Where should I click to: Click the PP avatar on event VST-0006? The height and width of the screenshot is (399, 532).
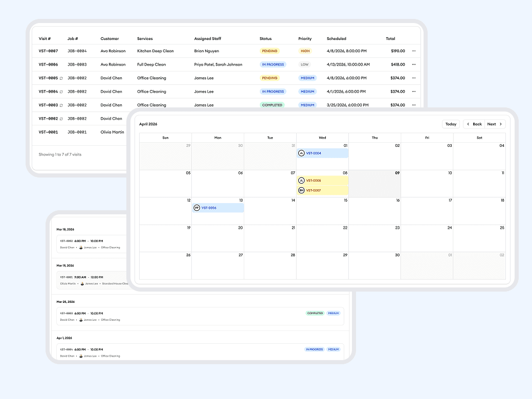(x=196, y=208)
